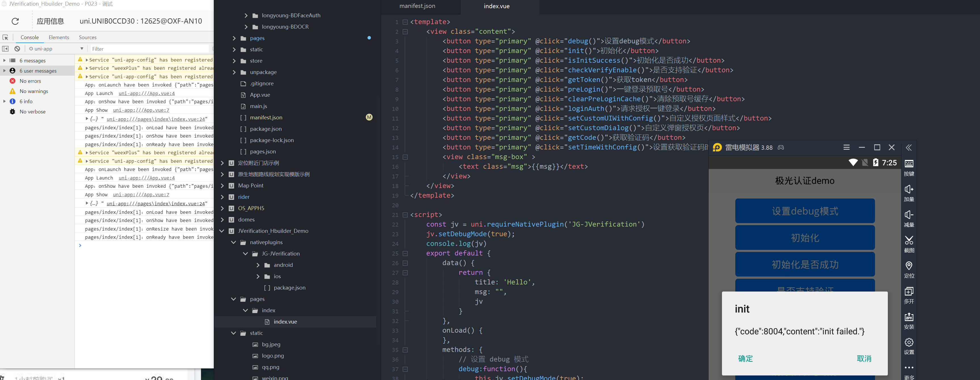
Task: Click the refresh icon in debug window
Action: (x=15, y=21)
